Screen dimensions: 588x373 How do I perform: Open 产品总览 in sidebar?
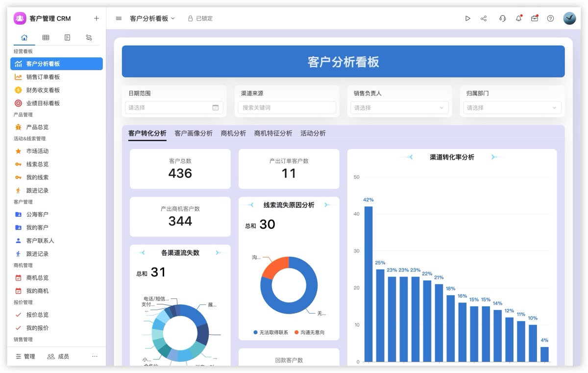point(56,127)
